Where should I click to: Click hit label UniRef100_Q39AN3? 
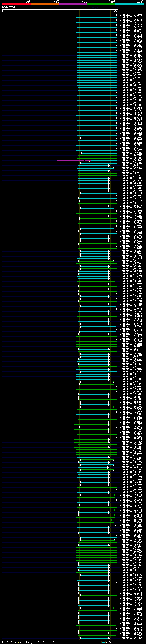click(x=131, y=183)
